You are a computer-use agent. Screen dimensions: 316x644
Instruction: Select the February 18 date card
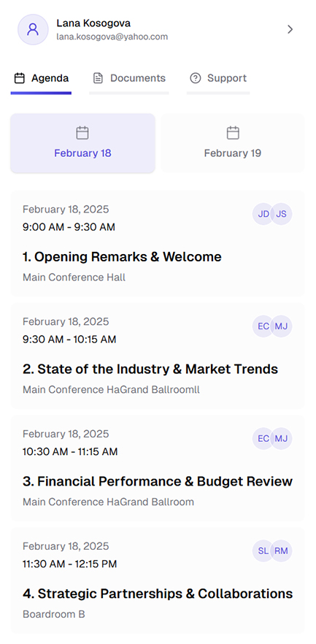point(82,143)
